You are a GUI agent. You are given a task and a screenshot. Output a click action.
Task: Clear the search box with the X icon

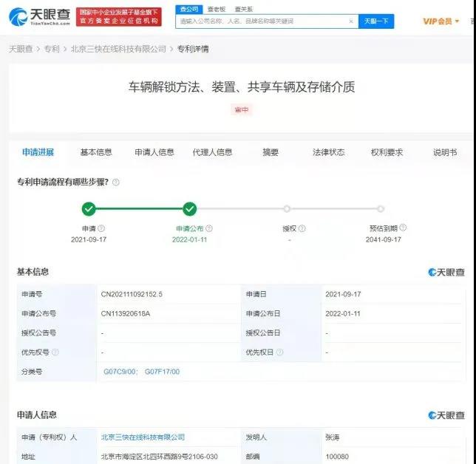point(351,21)
